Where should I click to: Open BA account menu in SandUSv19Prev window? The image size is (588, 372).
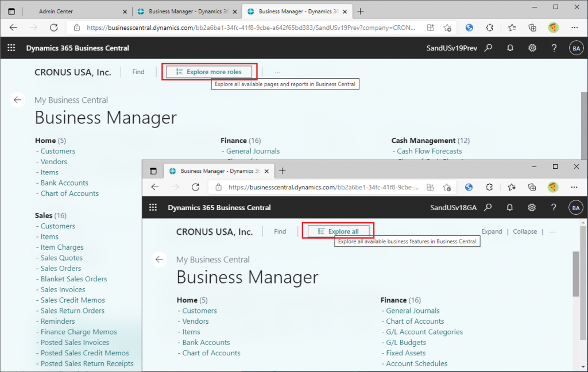tap(577, 48)
